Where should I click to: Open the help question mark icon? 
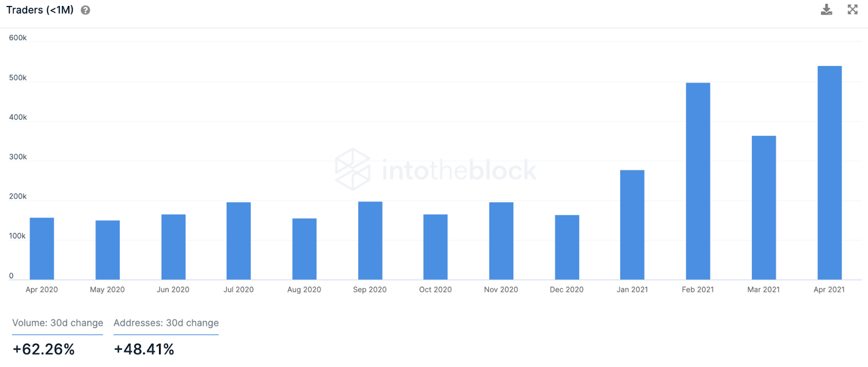click(x=85, y=10)
